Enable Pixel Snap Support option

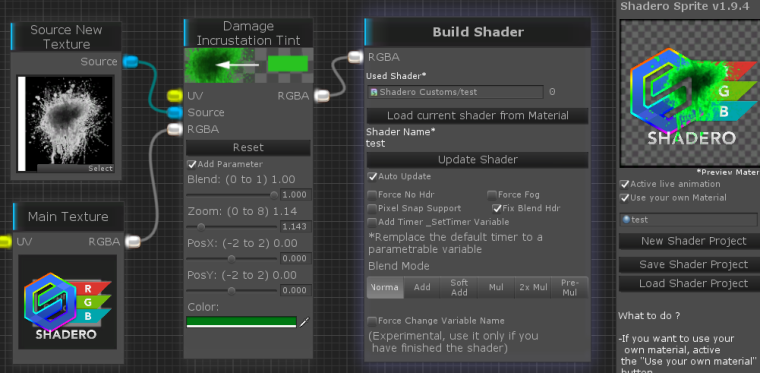[x=372, y=208]
